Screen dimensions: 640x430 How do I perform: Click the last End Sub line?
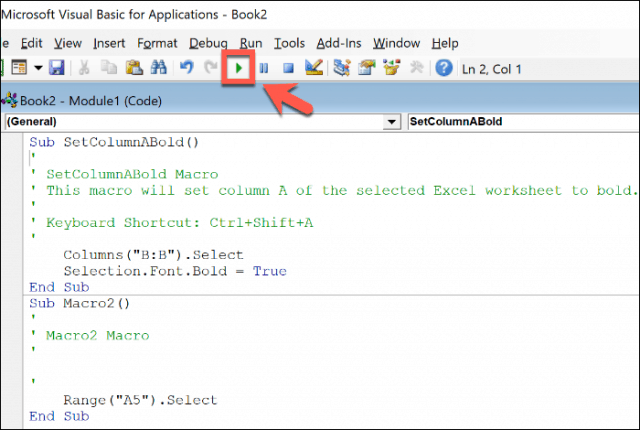coord(59,416)
